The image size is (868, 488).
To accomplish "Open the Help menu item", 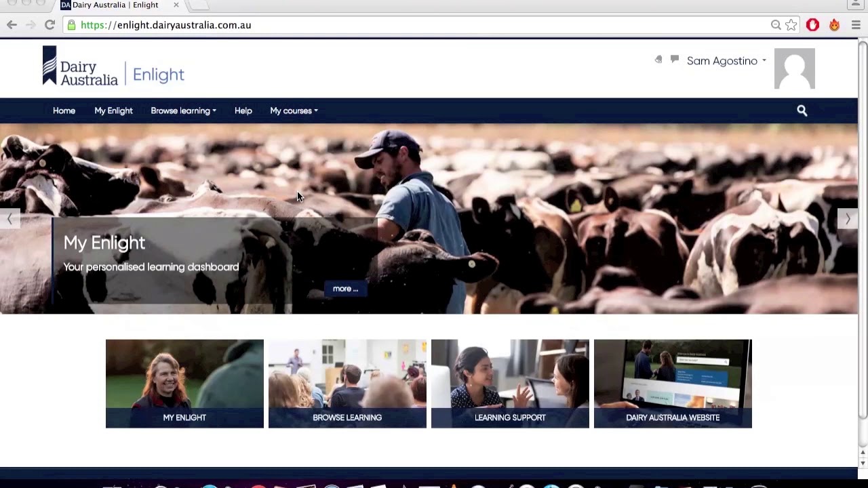I will pos(243,110).
